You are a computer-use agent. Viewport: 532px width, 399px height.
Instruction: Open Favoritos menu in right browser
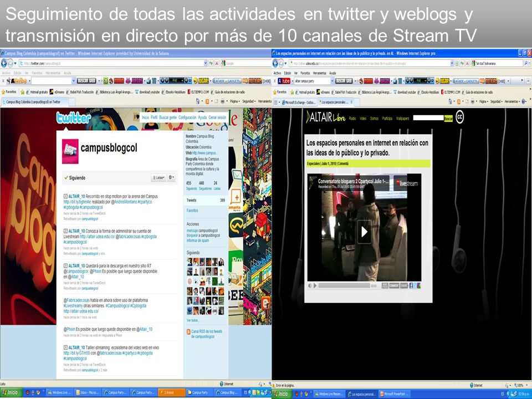(x=305, y=73)
